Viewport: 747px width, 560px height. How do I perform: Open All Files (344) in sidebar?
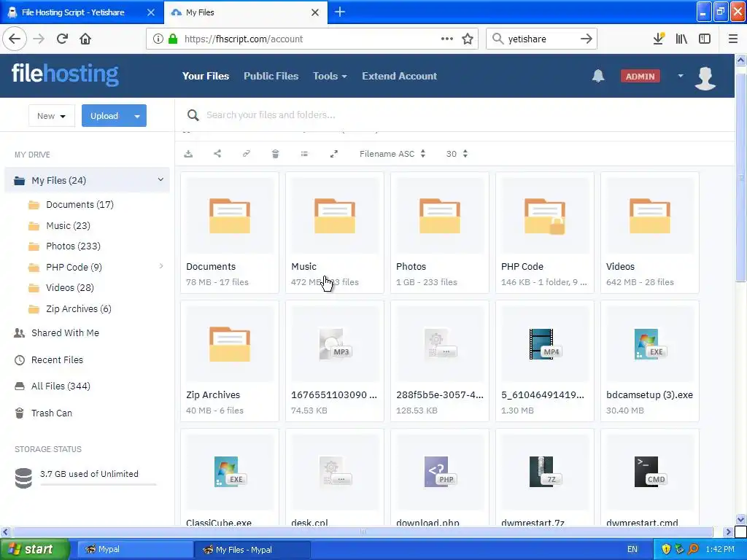coord(61,386)
